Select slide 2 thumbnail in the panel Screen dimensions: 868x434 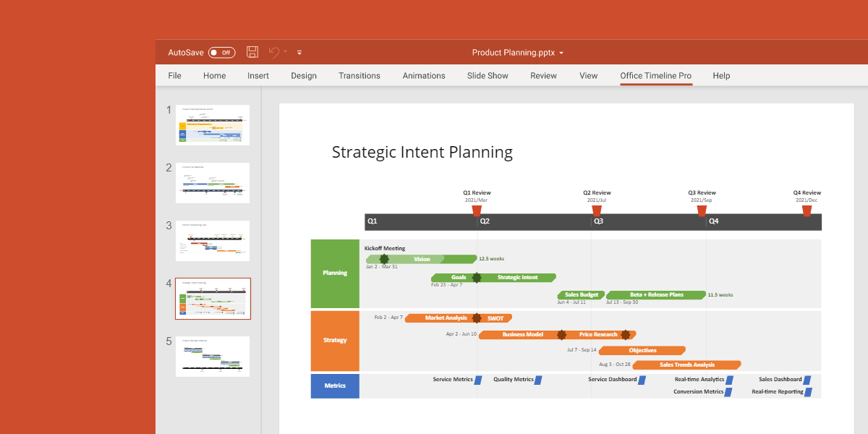[x=212, y=182]
